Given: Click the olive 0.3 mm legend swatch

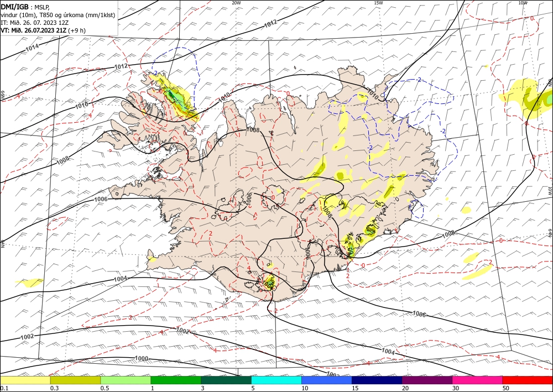Looking at the screenshot, I should [x=75, y=380].
